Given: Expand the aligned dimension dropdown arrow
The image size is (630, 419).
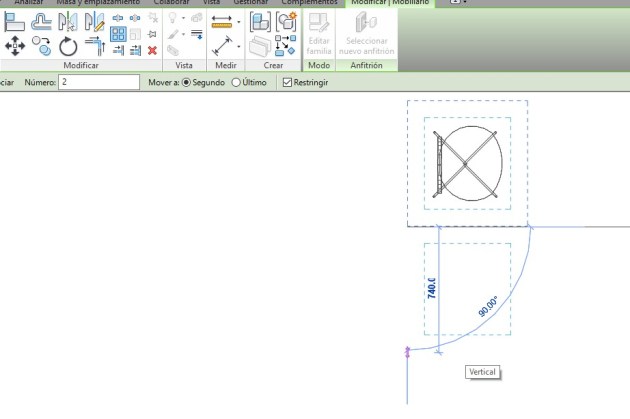Looking at the screenshot, I should (x=238, y=20).
